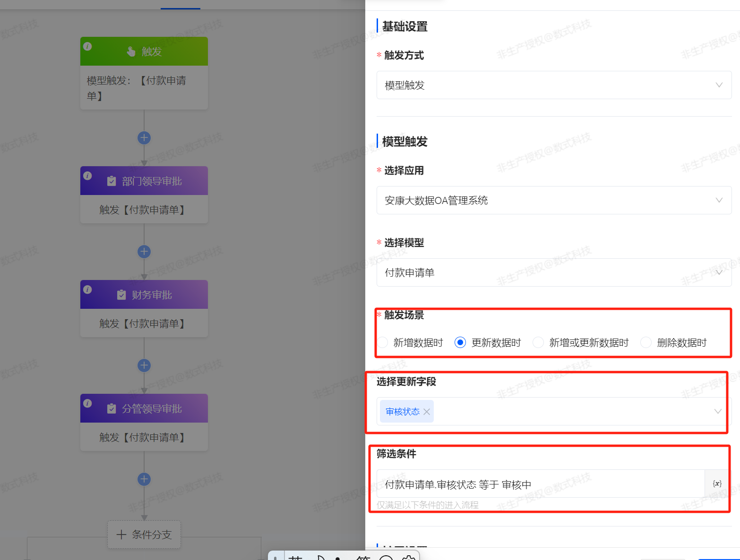Click the 模型触发:【付款申请单】 text in trigger node
This screenshot has width=740, height=560.
tap(137, 88)
